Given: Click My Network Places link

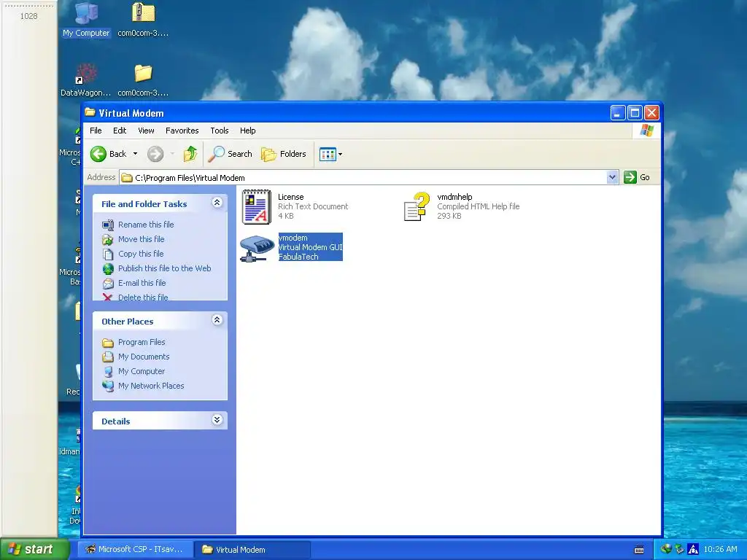Looking at the screenshot, I should point(151,386).
